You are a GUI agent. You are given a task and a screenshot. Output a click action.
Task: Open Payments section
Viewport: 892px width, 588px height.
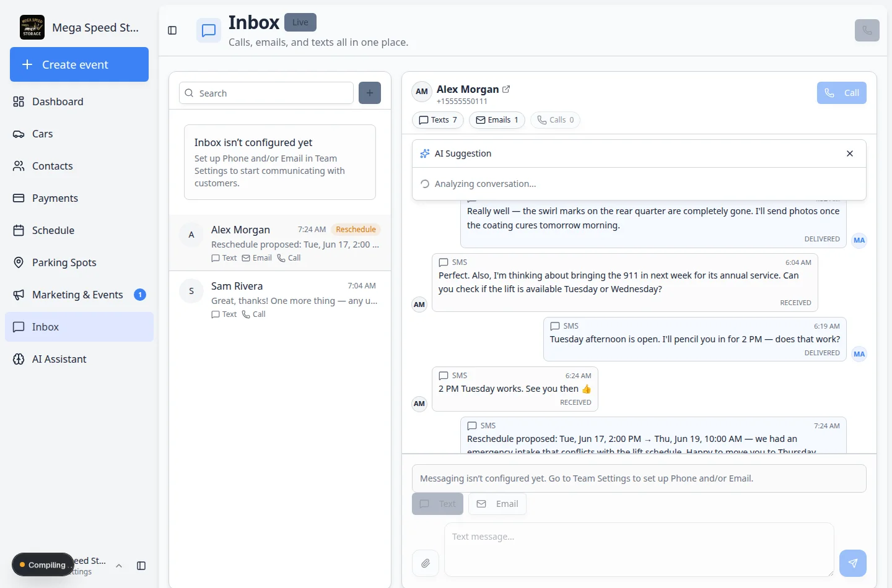[x=79, y=198]
